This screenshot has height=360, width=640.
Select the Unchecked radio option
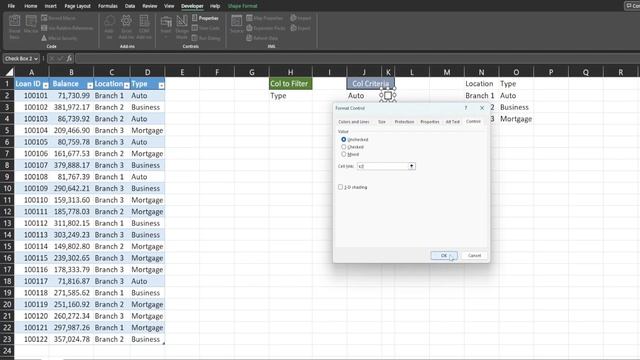tap(344, 139)
